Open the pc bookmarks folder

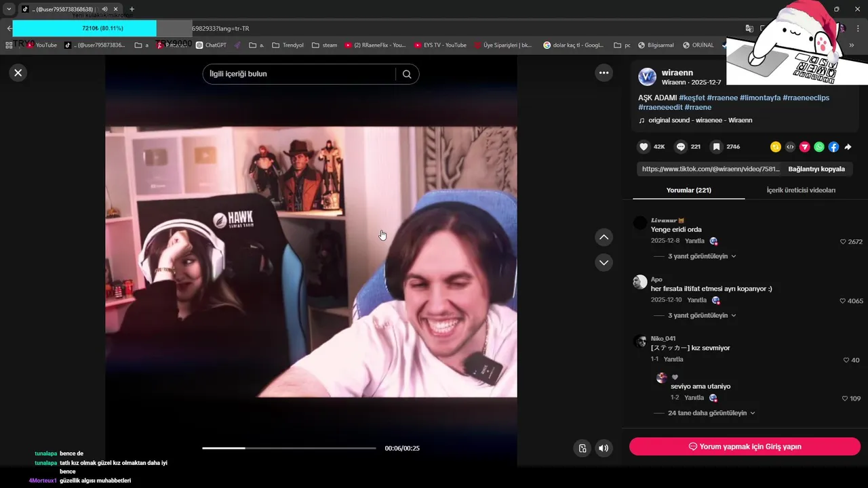pyautogui.click(x=622, y=45)
